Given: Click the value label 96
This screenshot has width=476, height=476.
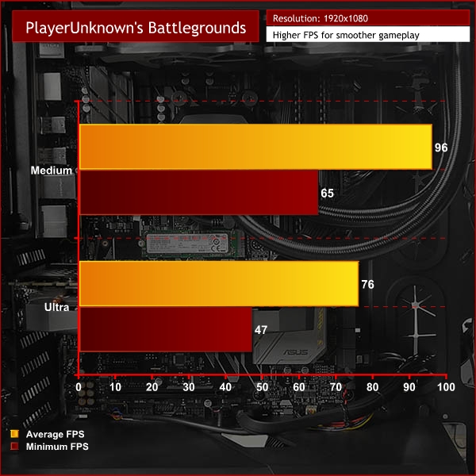Looking at the screenshot, I should [441, 148].
